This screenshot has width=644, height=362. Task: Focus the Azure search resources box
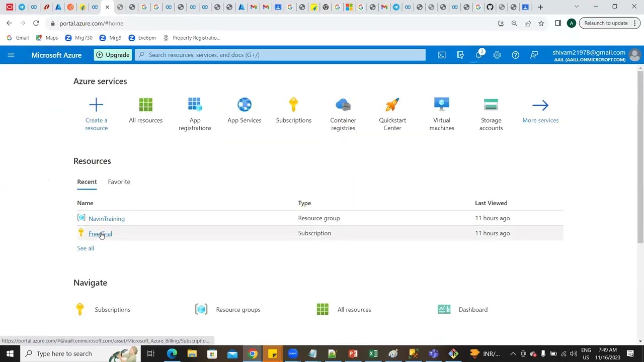[x=280, y=55]
